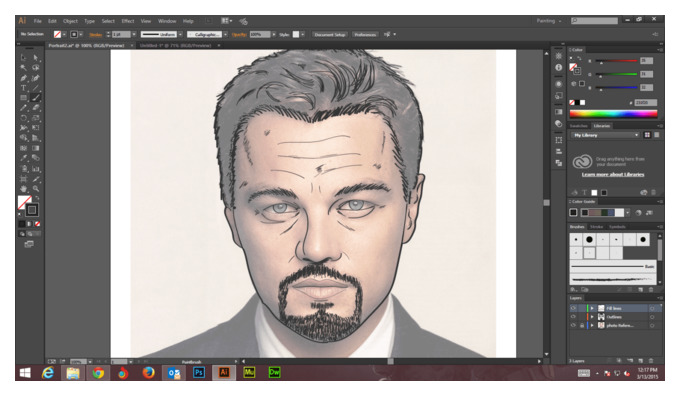Click the Swap Fill and Stroke arrow
680x396 pixels.
point(37,198)
